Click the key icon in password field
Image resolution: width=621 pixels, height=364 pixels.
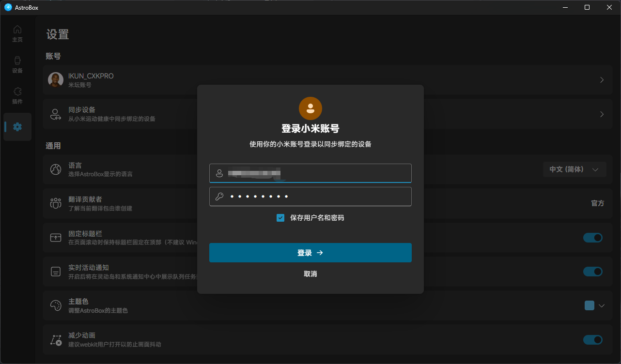[x=219, y=197]
